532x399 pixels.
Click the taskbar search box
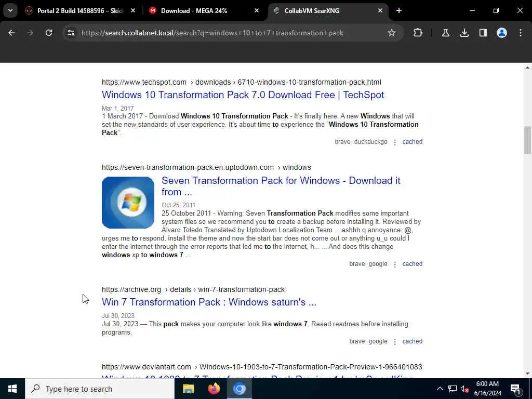click(100, 389)
